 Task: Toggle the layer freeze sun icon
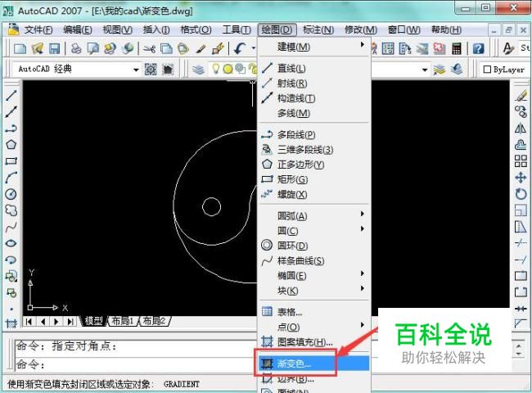(x=228, y=70)
